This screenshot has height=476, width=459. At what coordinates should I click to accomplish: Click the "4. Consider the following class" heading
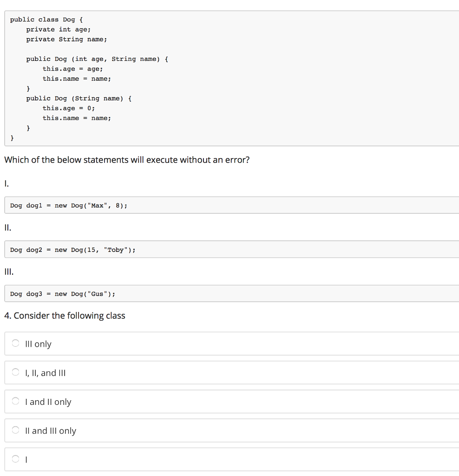65,316
